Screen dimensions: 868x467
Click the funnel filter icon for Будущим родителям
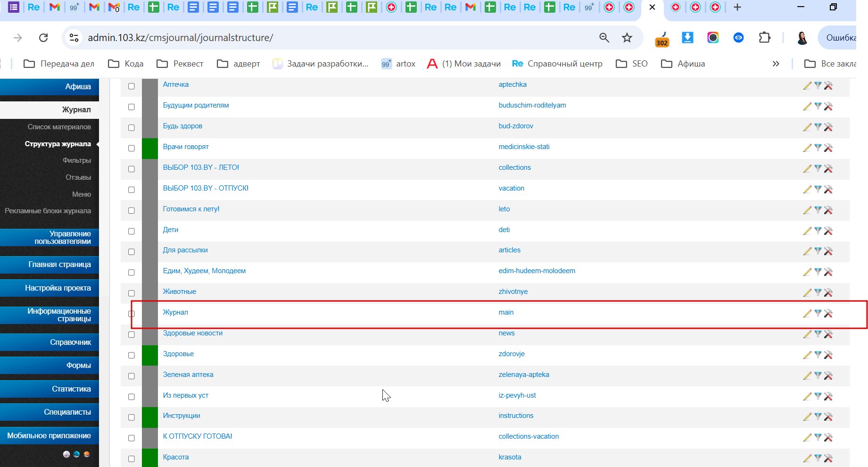pyautogui.click(x=818, y=106)
